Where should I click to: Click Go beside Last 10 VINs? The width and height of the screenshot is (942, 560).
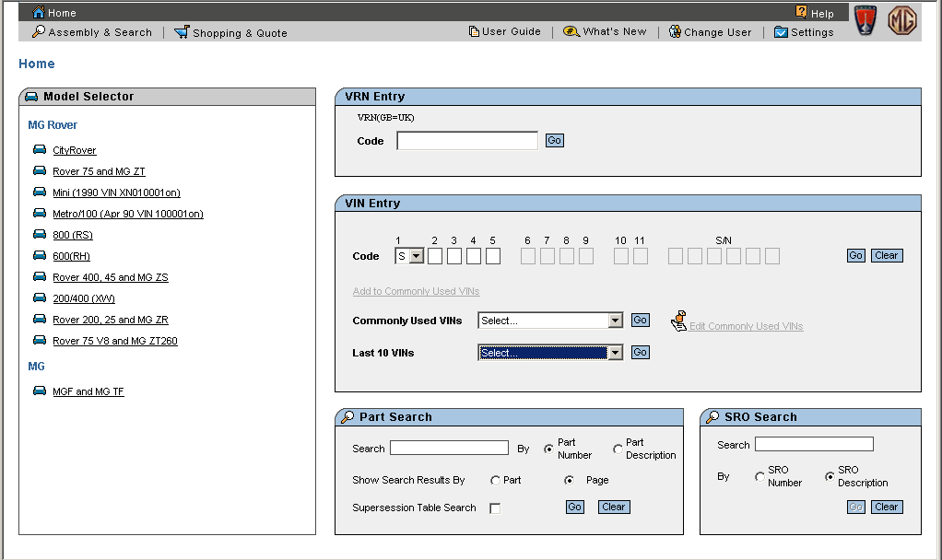tap(641, 352)
